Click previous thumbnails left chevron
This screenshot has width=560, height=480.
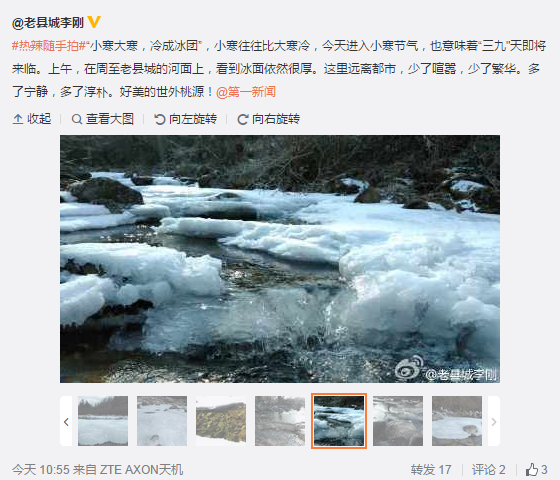point(66,421)
